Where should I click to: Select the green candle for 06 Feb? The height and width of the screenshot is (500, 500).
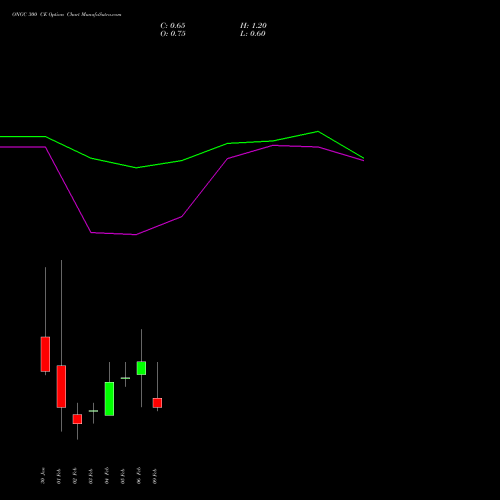coord(141,368)
